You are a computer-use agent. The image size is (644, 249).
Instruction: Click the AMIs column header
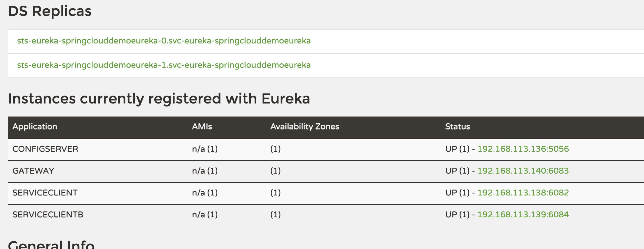point(202,127)
